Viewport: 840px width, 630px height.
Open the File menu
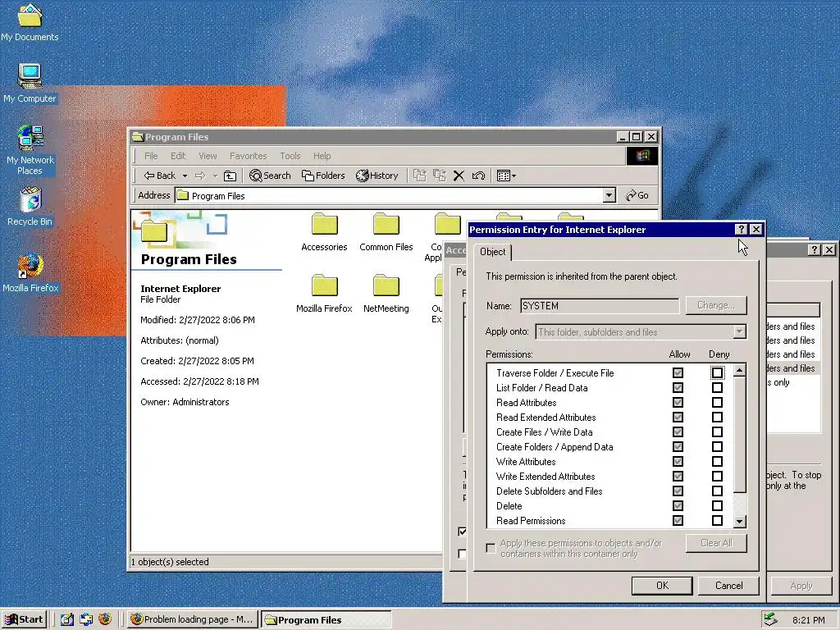click(x=151, y=156)
